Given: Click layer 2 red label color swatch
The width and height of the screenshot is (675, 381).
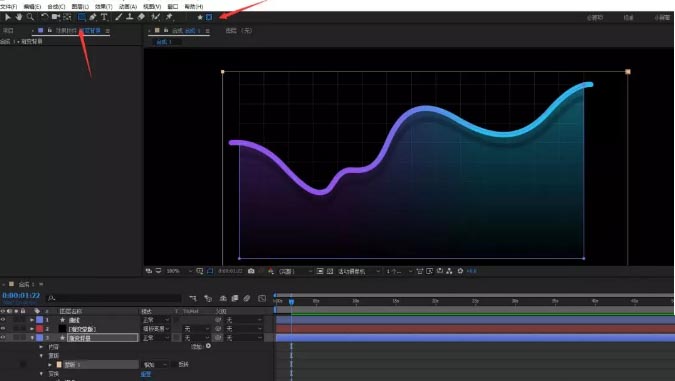Looking at the screenshot, I should tap(40, 328).
